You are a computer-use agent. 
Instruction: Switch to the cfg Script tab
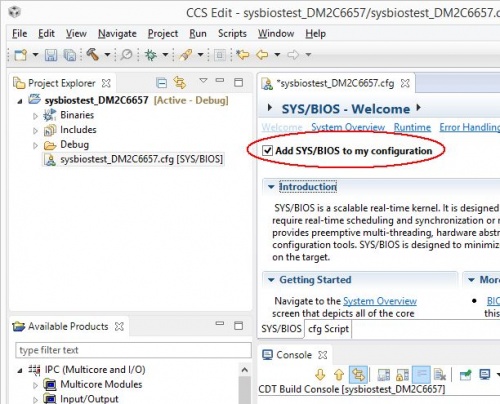(328, 329)
